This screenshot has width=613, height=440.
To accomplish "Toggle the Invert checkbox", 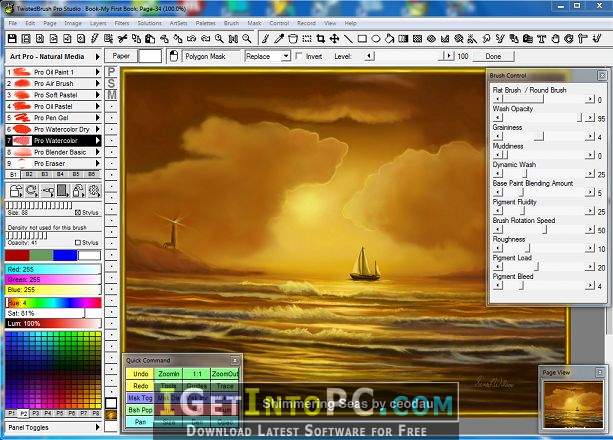I will point(299,56).
